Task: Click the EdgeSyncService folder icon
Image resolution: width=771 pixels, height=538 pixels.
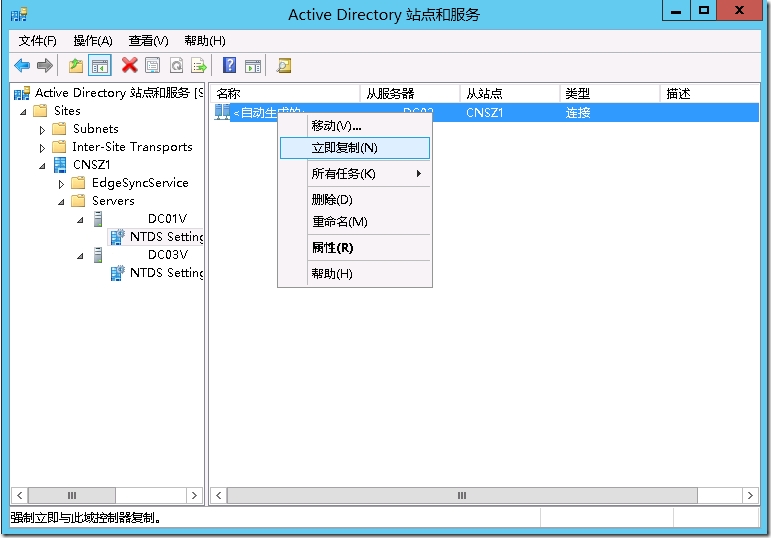Action: [78, 183]
